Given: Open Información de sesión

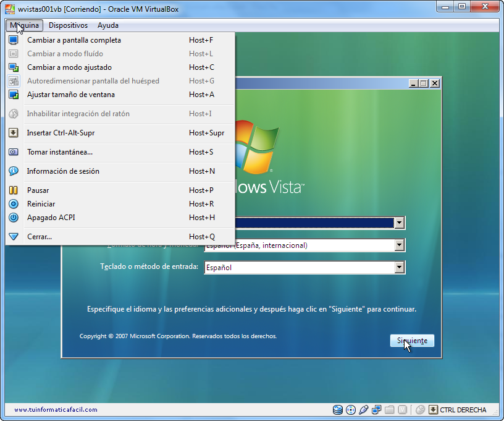Looking at the screenshot, I should tap(120, 171).
